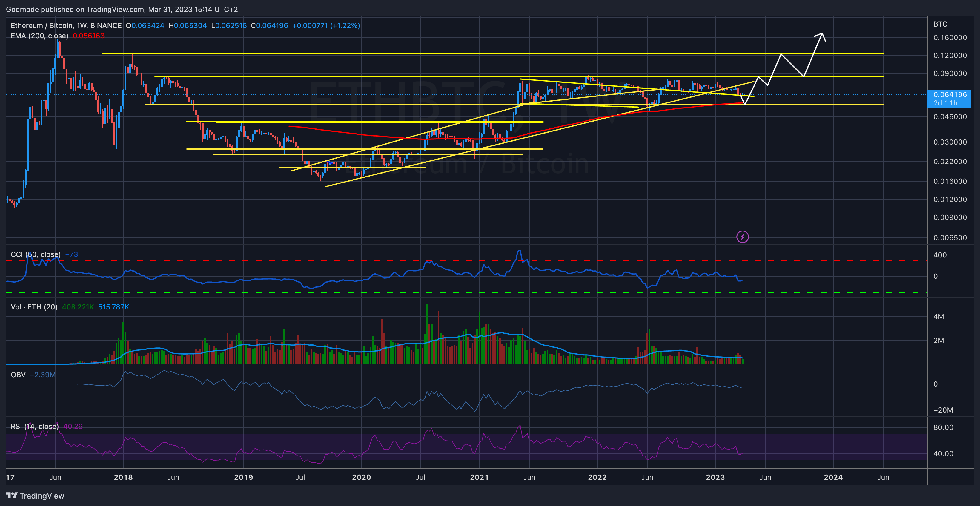Image resolution: width=980 pixels, height=506 pixels.
Task: Click the Ethereum / Bitcoin, 1W, BINANCE title
Action: click(66, 25)
